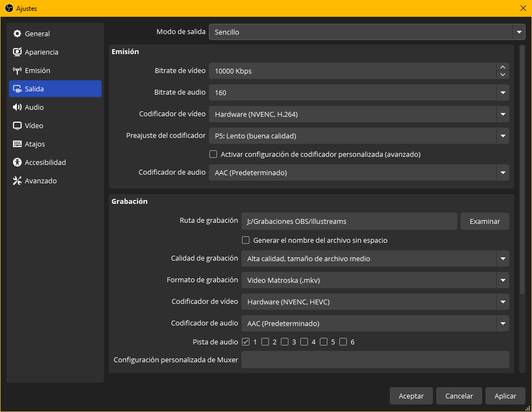Screen dimensions: 532x412
Task: Click the Bitrate de vídeo value field
Action: click(353, 71)
